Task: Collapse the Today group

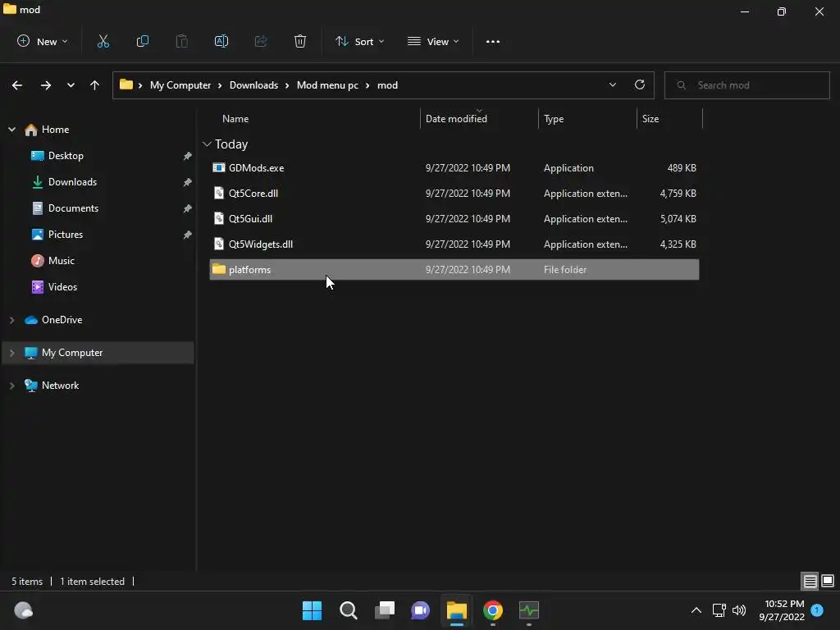Action: (x=207, y=144)
